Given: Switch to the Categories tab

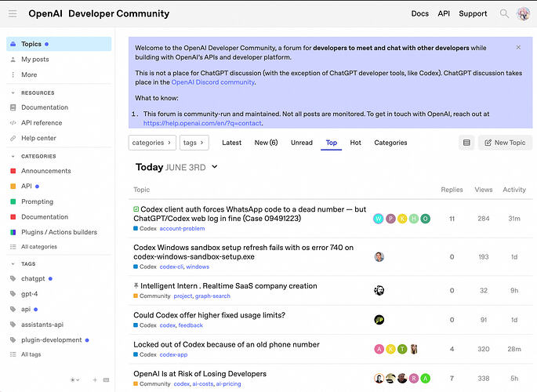Looking at the screenshot, I should (390, 143).
